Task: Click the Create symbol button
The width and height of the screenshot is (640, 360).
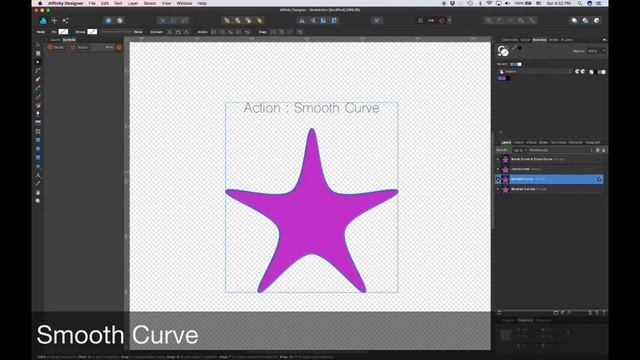Action: (x=56, y=47)
